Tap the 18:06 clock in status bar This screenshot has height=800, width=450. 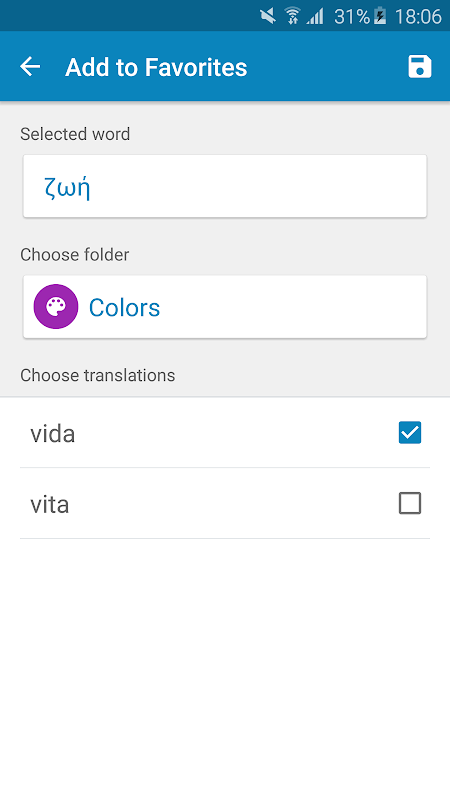[x=418, y=17]
